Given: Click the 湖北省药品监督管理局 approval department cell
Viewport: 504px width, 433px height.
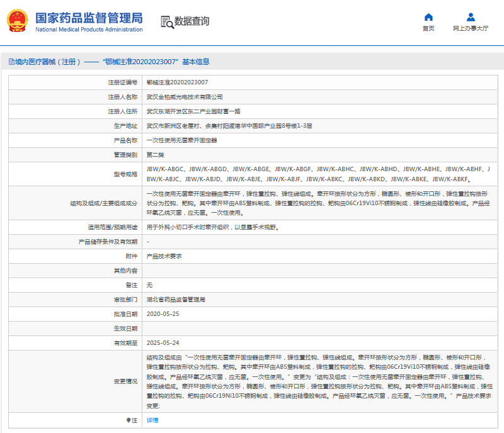Looking at the screenshot, I should pyautogui.click(x=176, y=300).
